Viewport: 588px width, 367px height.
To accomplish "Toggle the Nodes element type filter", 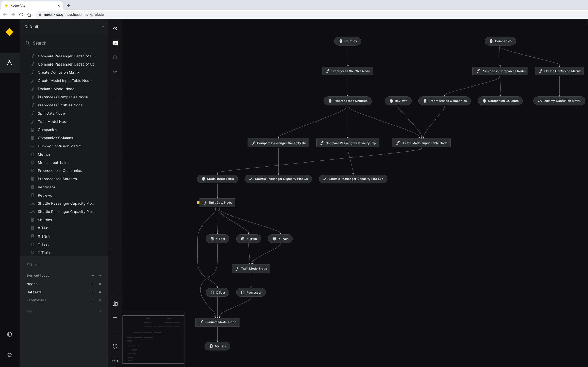I will pos(100,284).
